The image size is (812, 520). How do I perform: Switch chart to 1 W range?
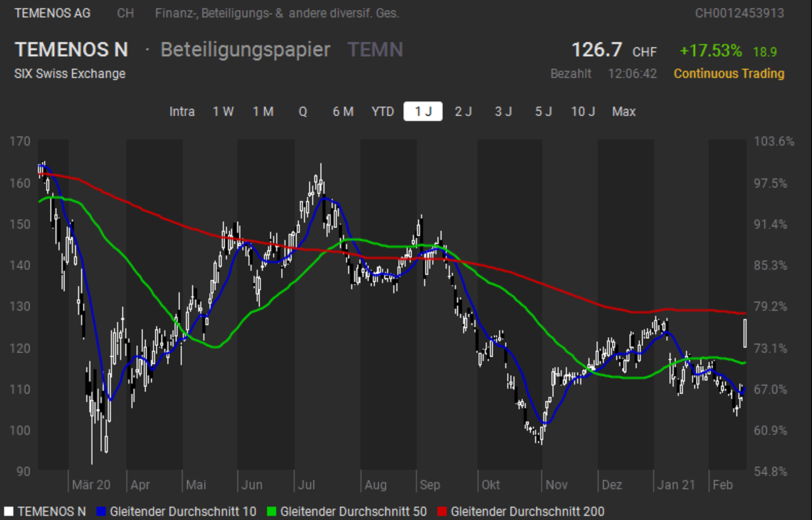(223, 111)
